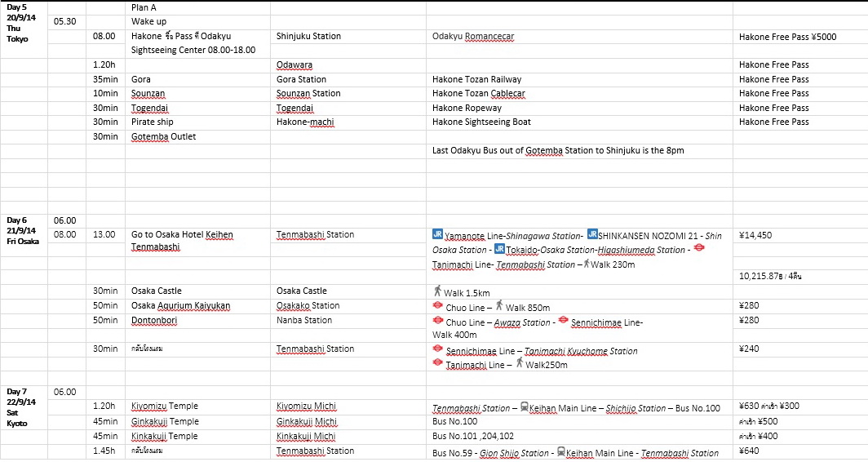Click the walking icon before Walk 1.5km
868x462 pixels.
[438, 291]
